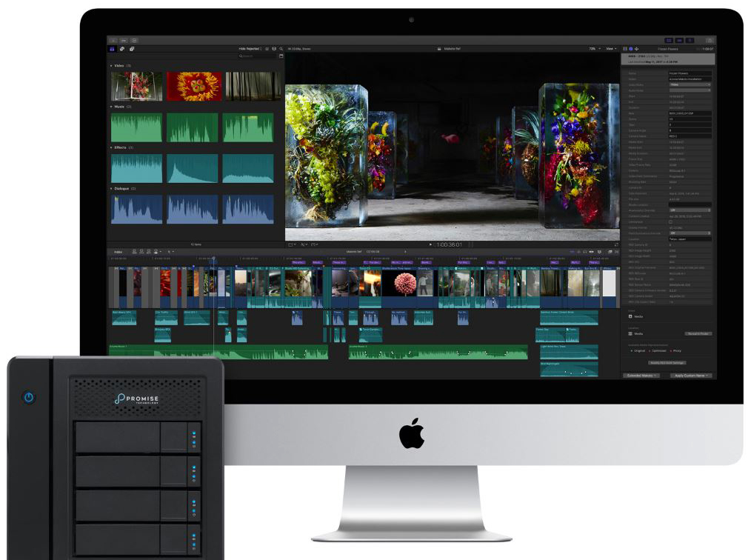Click the viewer Transform tool dropdown
Image resolution: width=751 pixels, height=560 pixels.
pos(292,244)
